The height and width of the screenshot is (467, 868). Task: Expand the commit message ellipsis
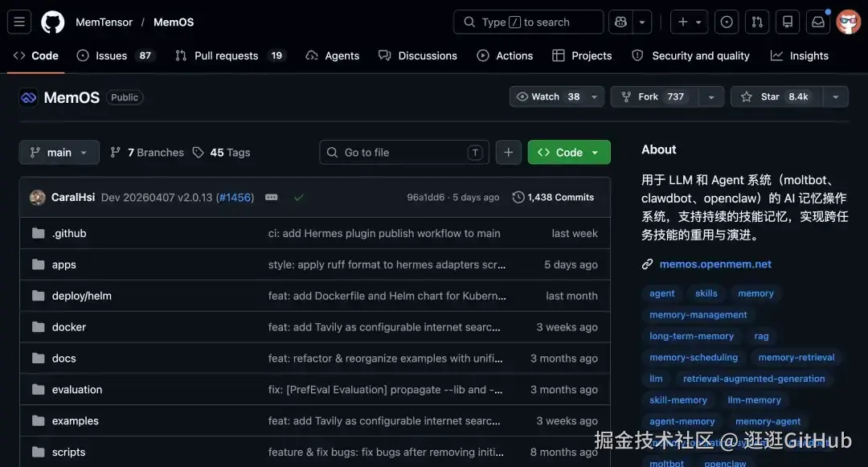click(272, 198)
